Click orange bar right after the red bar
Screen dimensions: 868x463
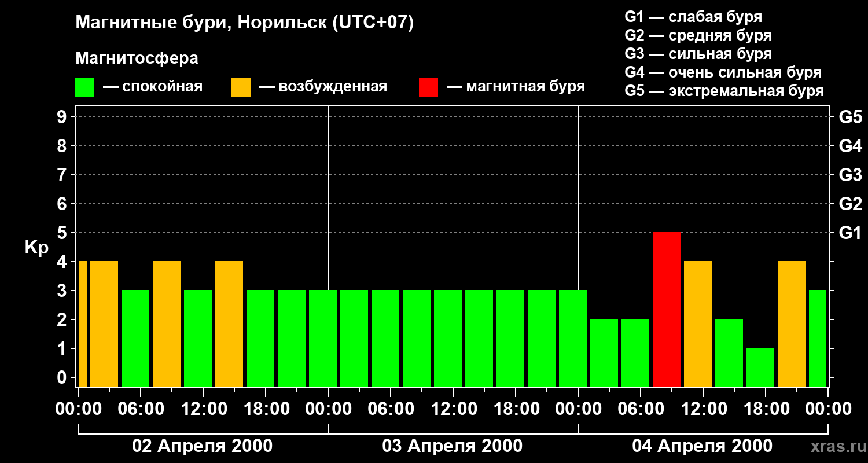(698, 324)
